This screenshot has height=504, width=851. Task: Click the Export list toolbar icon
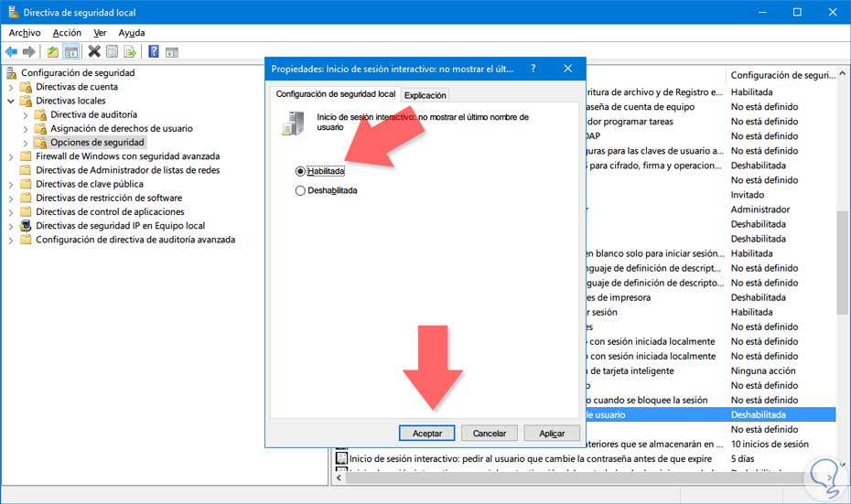129,52
